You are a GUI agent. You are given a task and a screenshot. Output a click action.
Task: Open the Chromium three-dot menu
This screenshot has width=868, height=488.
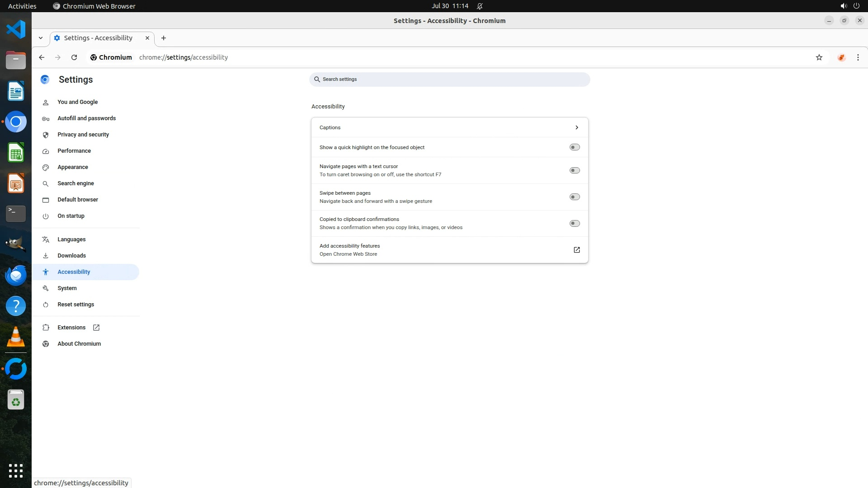pyautogui.click(x=858, y=57)
